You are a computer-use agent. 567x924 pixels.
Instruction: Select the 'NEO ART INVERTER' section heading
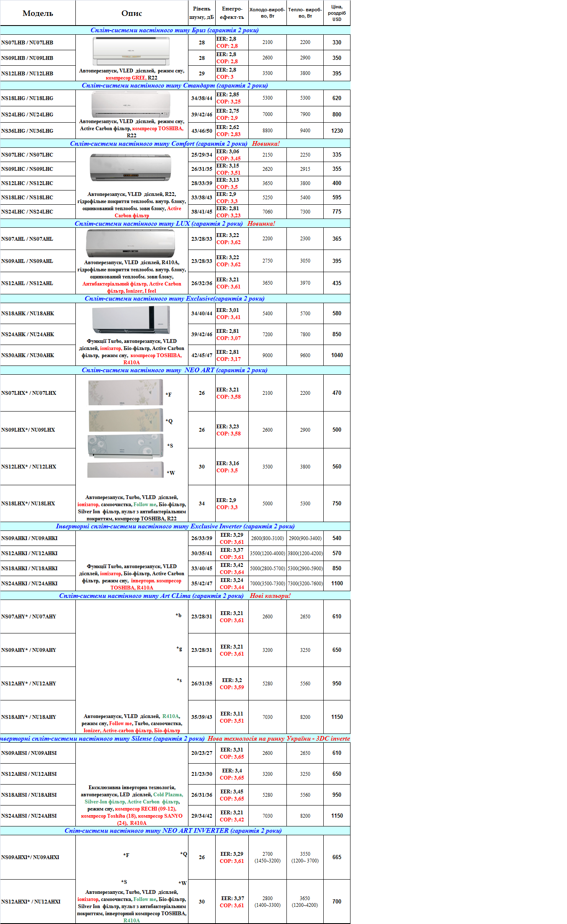tap(175, 831)
